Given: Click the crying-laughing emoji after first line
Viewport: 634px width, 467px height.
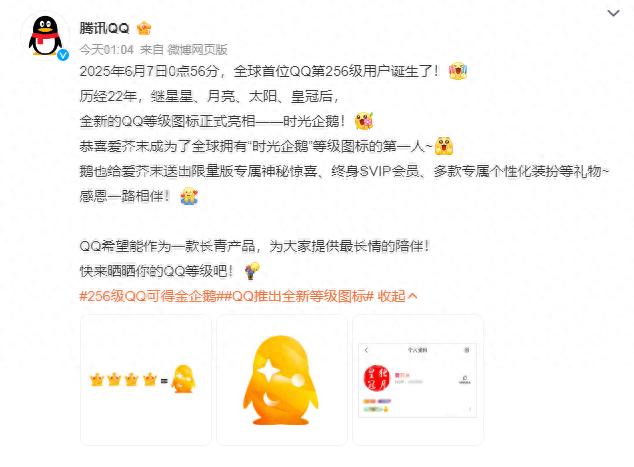Looking at the screenshot, I should point(458,71).
